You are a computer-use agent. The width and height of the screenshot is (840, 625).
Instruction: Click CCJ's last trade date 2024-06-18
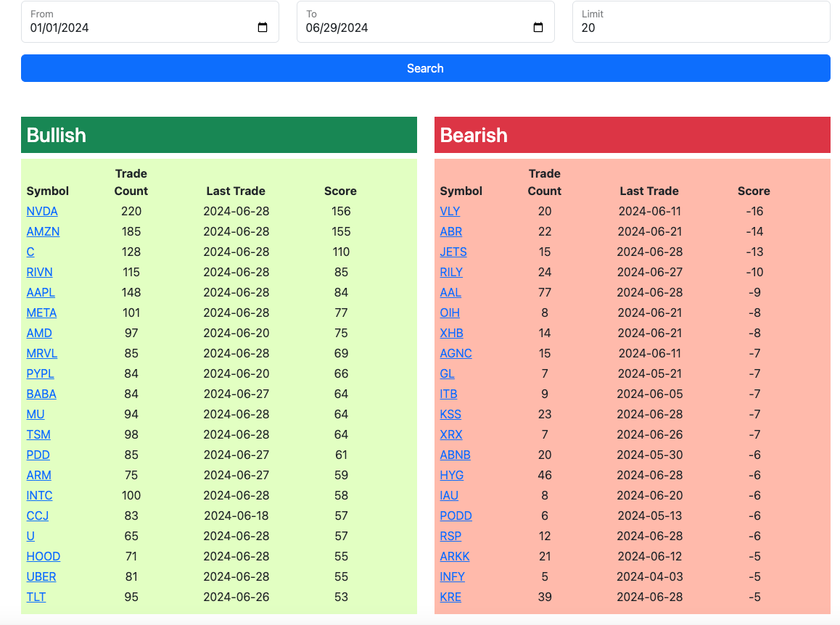coord(236,516)
